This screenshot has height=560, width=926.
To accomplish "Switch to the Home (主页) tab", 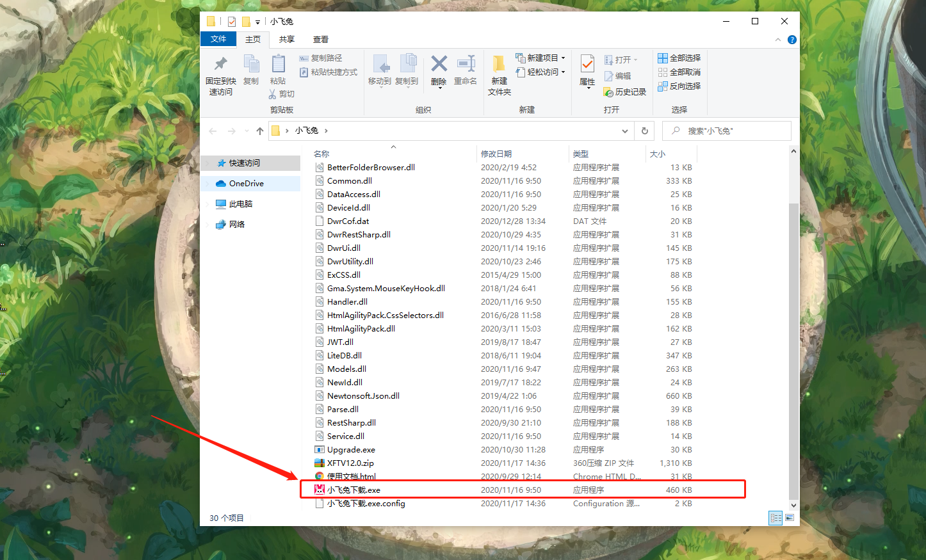I will point(253,40).
